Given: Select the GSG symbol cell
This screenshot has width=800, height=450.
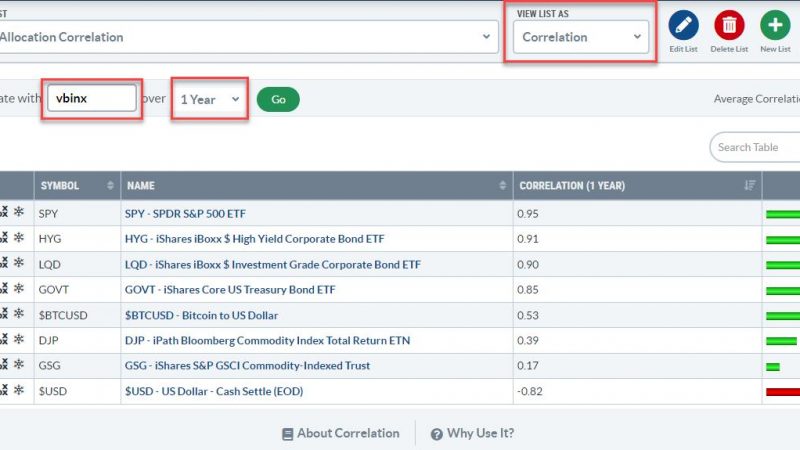Looking at the screenshot, I should tap(77, 365).
